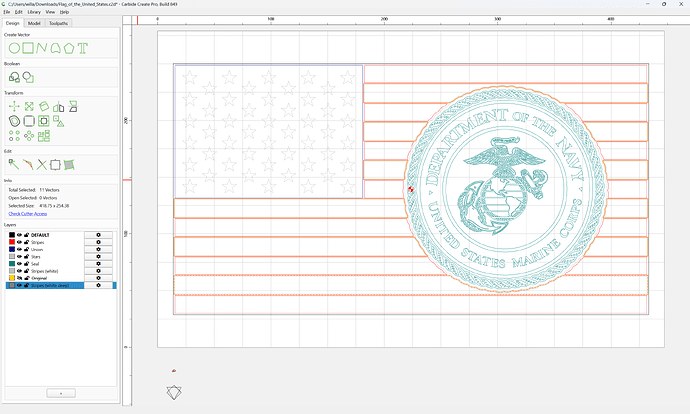Show the hidden Original layer

coord(19,278)
